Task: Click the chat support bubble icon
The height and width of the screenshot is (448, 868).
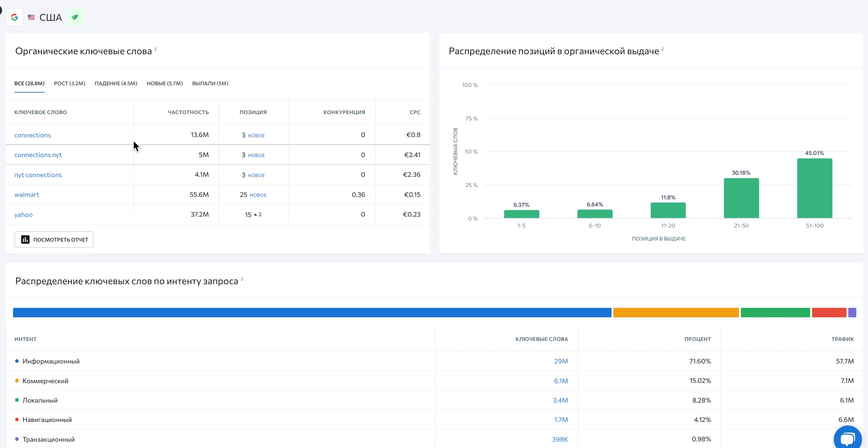Action: pos(848,438)
